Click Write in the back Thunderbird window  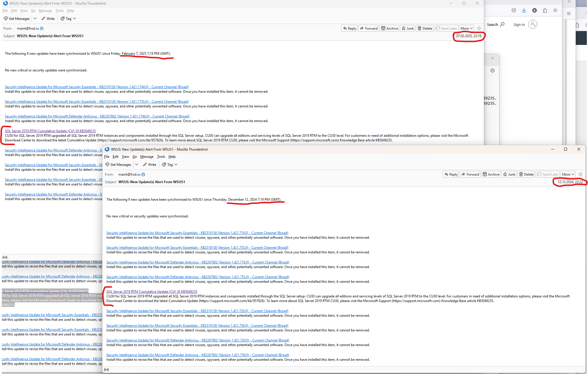(48, 18)
